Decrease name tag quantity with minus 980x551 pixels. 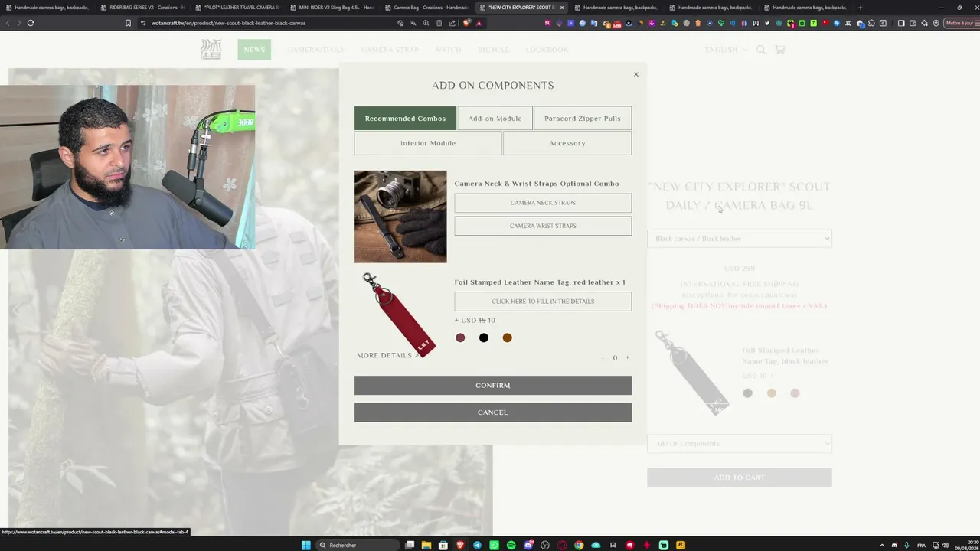point(603,357)
